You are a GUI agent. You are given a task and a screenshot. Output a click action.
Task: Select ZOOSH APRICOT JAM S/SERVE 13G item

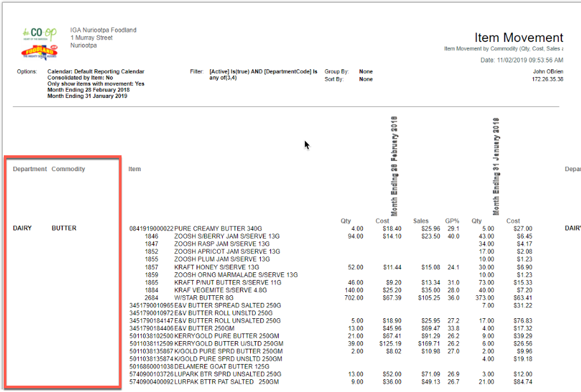227,251
